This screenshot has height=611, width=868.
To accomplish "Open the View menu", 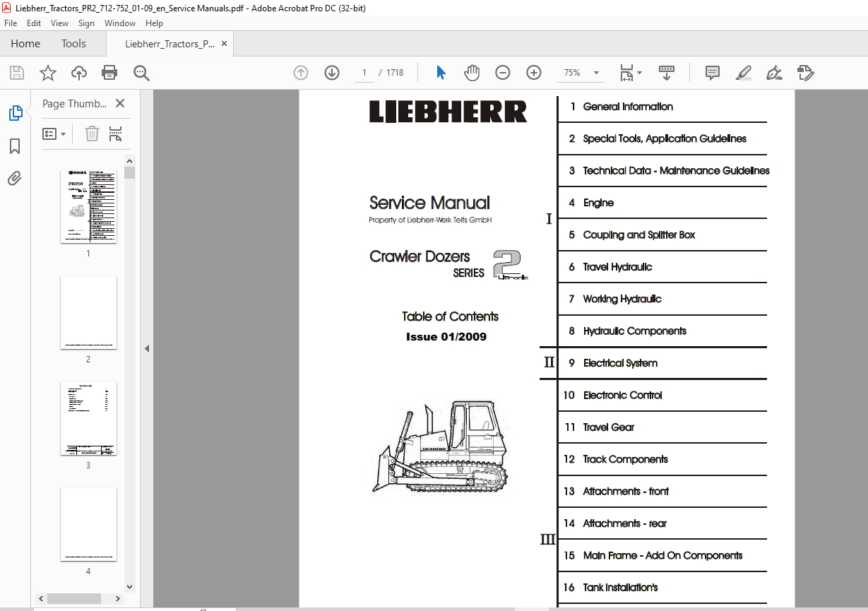I will [60, 23].
